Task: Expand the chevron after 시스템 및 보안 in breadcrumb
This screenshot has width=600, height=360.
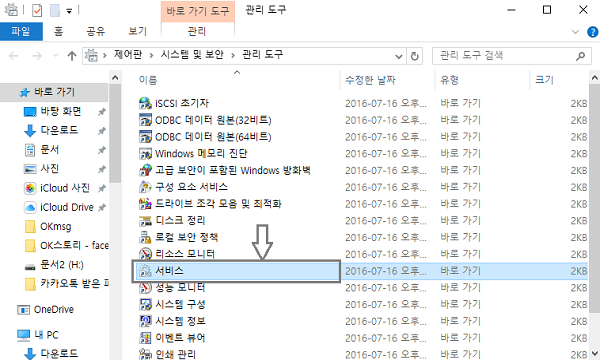Action: pos(232,55)
